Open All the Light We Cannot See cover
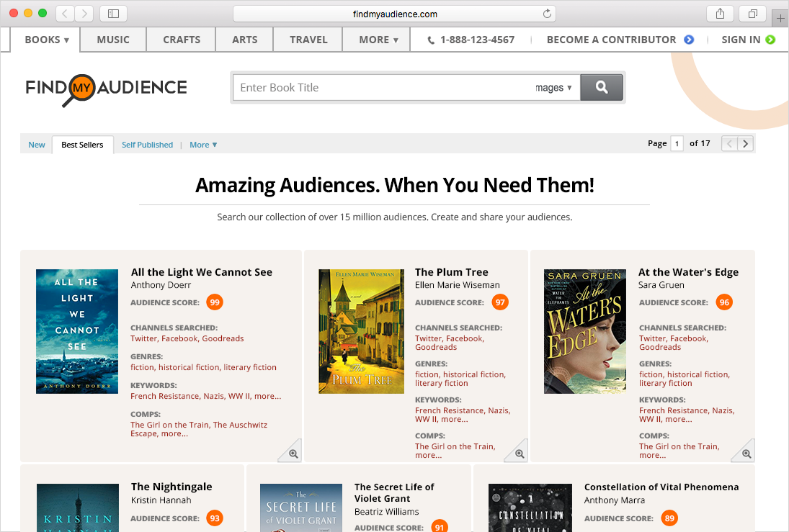The width and height of the screenshot is (789, 532). [x=77, y=331]
